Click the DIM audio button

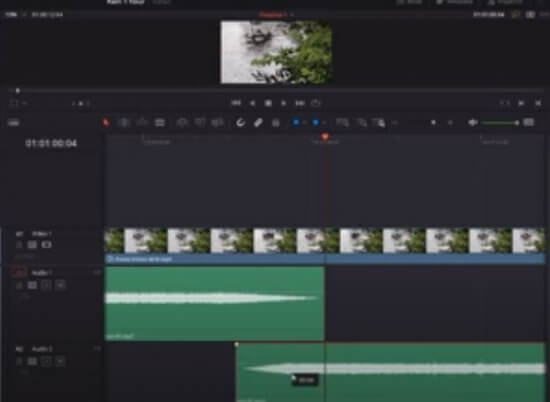coord(529,122)
